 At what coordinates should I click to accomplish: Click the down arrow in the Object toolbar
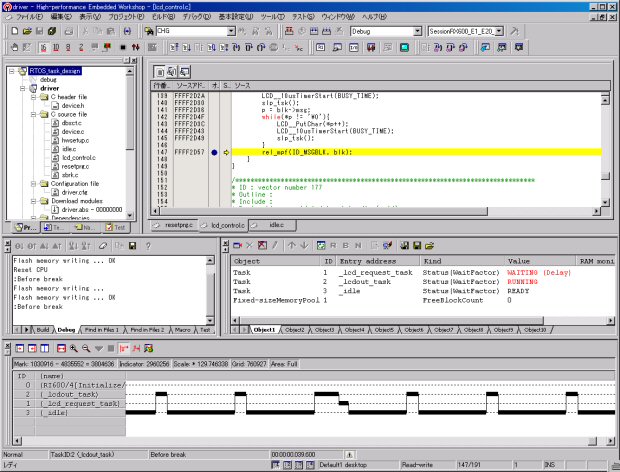pyautogui.click(x=304, y=245)
